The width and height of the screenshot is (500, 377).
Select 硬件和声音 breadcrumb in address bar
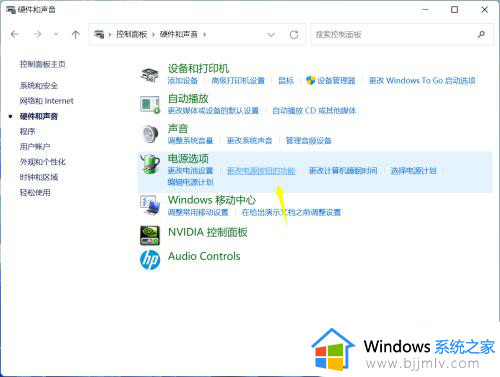point(179,34)
